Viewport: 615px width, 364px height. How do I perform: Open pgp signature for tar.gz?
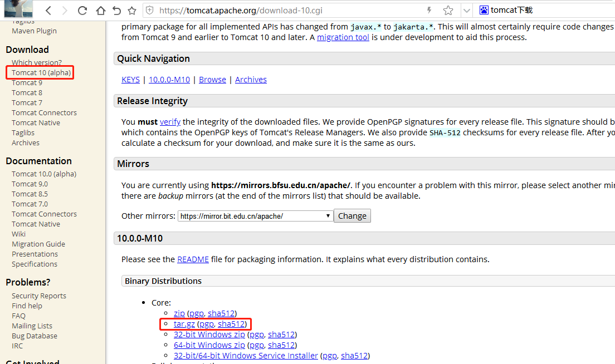pos(207,324)
